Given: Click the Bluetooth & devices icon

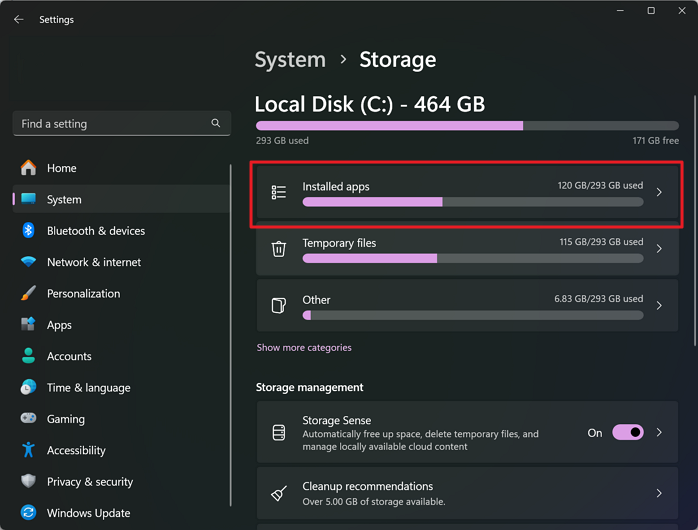Looking at the screenshot, I should pos(28,231).
